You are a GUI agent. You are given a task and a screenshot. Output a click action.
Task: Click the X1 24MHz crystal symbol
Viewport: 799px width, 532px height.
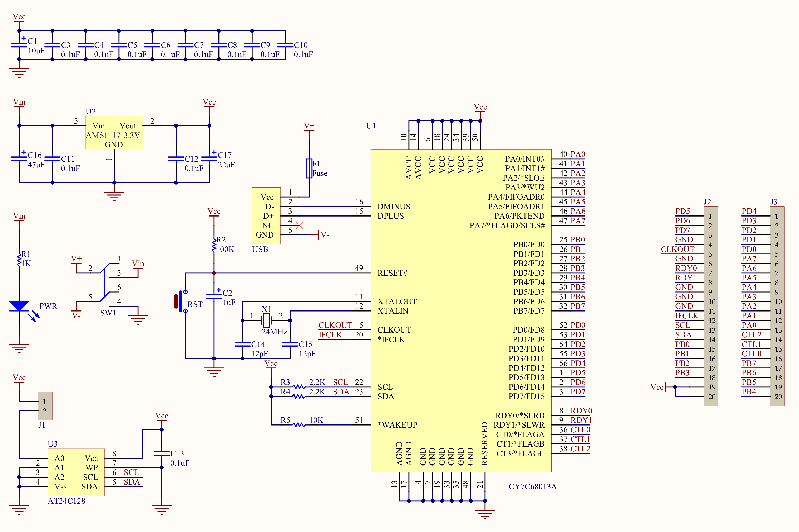click(266, 320)
